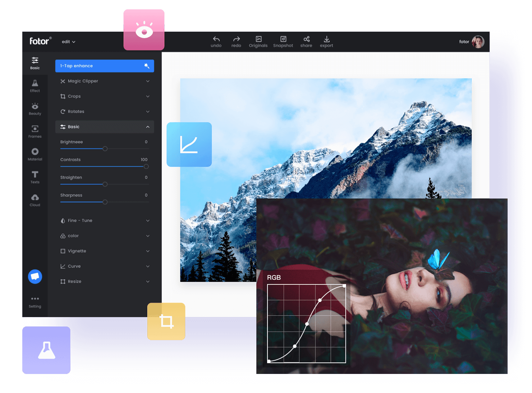The width and height of the screenshot is (532, 393).
Task: Open the Basic sidebar tab
Action: (35, 63)
